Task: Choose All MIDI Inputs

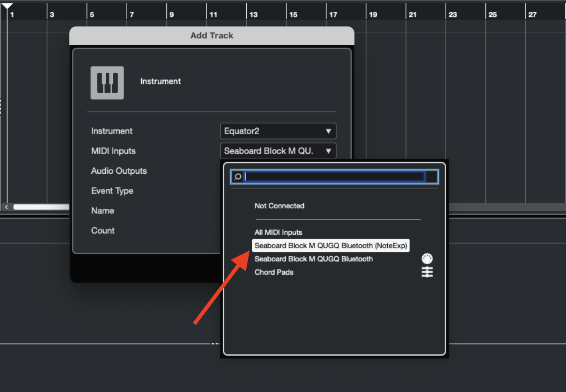Action: point(278,232)
